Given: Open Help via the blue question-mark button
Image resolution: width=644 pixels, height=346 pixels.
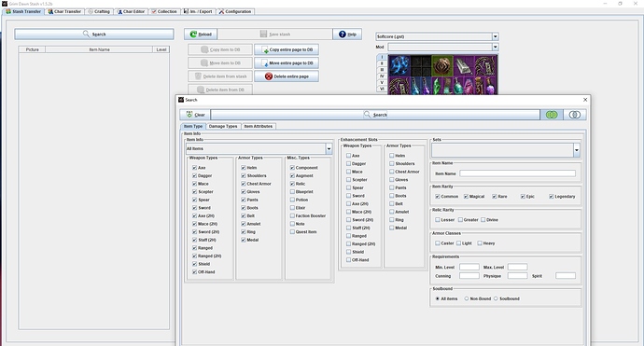Looking at the screenshot, I should point(347,35).
